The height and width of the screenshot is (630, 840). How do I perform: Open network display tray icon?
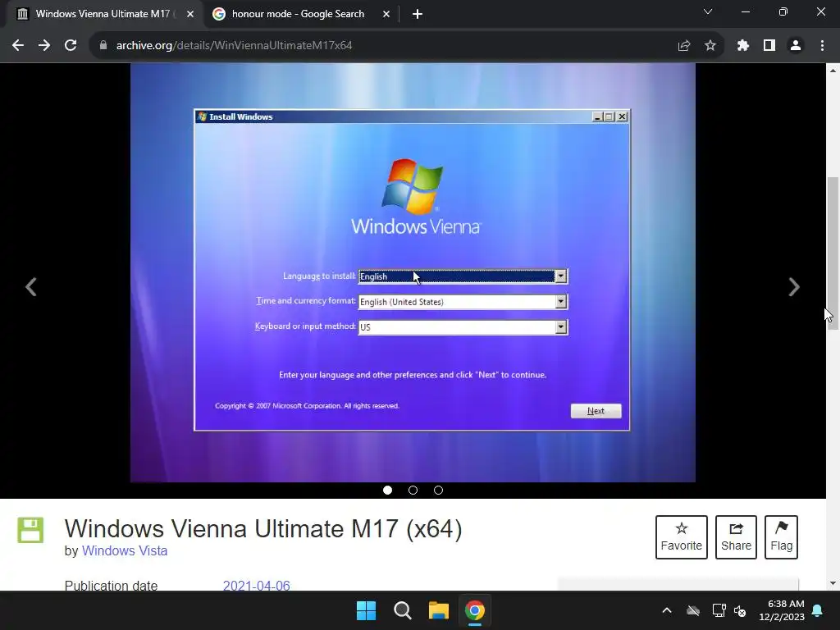719,610
